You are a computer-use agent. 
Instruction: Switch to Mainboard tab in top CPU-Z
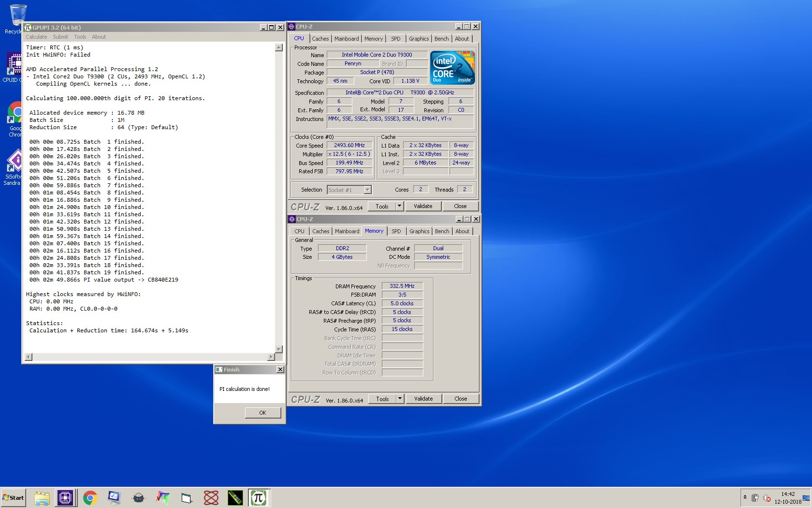click(x=347, y=39)
